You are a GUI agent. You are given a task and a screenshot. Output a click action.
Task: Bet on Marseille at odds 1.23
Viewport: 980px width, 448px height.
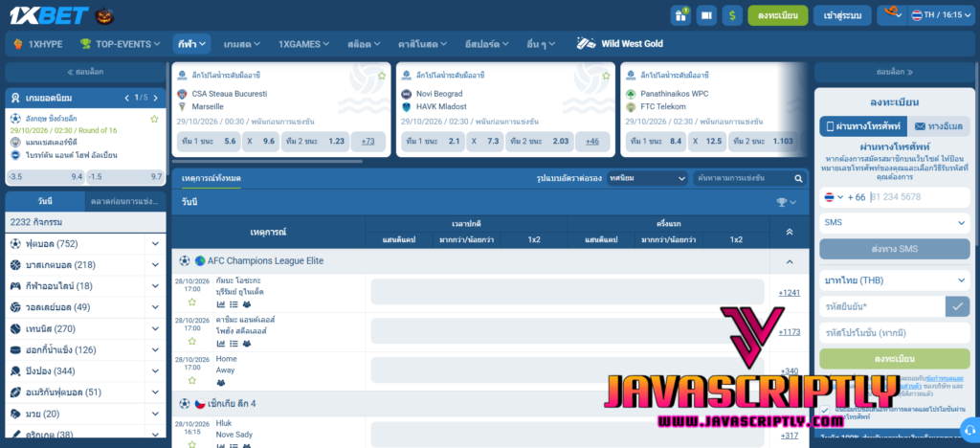pos(315,142)
